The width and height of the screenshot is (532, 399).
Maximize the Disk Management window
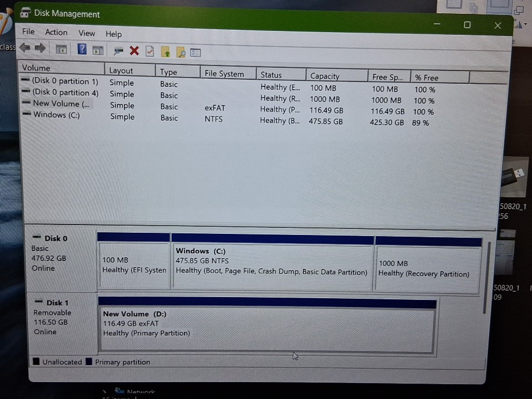click(467, 25)
